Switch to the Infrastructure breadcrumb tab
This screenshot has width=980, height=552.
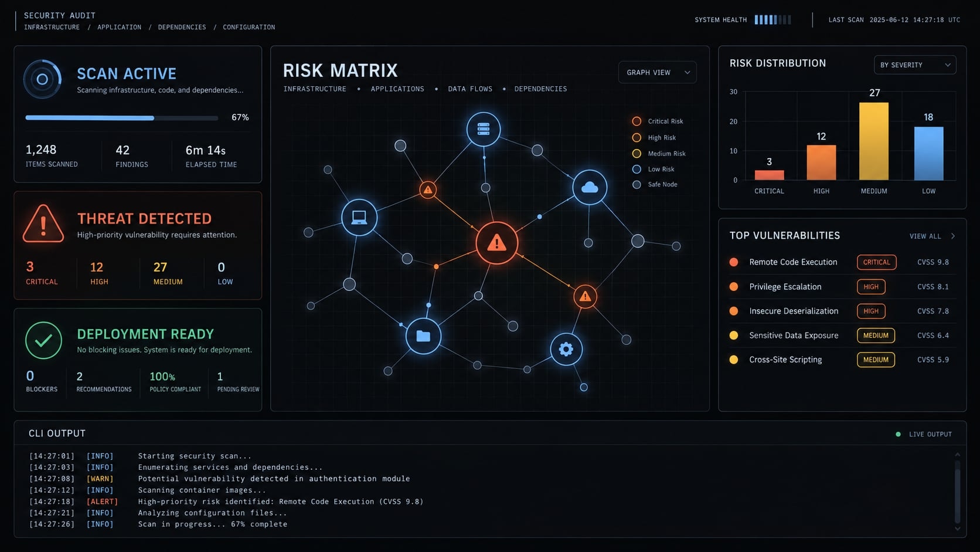pyautogui.click(x=52, y=27)
